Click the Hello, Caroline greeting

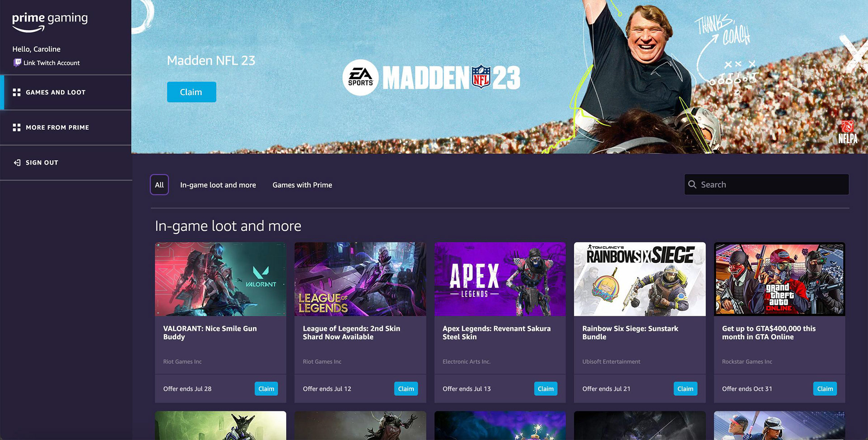(x=36, y=49)
